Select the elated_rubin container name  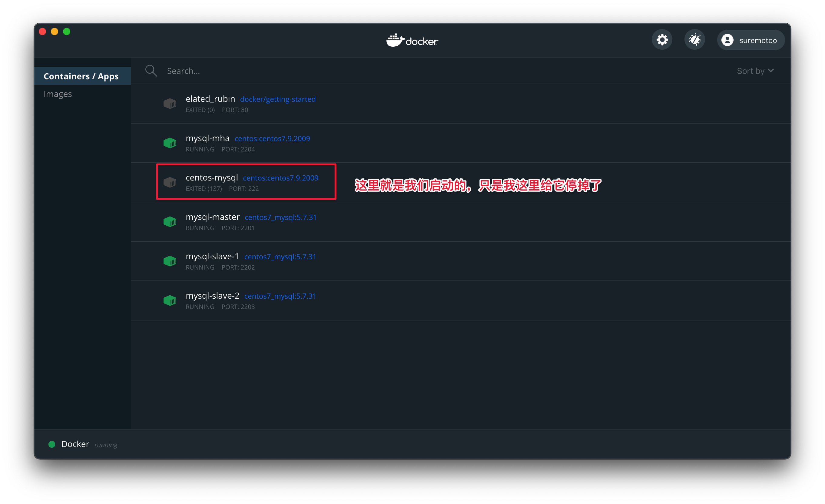click(210, 99)
